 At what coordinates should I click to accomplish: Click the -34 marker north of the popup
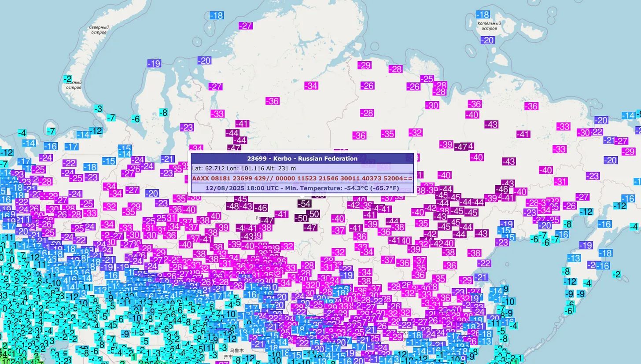pos(311,86)
